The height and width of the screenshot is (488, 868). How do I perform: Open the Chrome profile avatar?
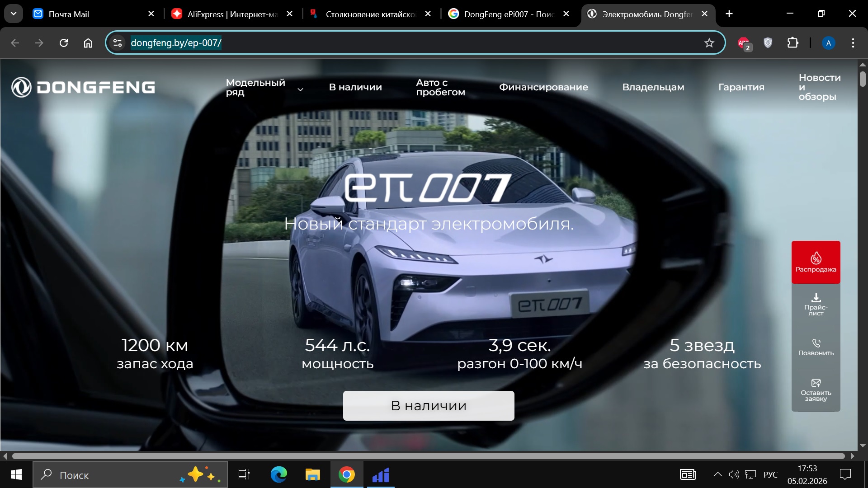[x=828, y=43]
